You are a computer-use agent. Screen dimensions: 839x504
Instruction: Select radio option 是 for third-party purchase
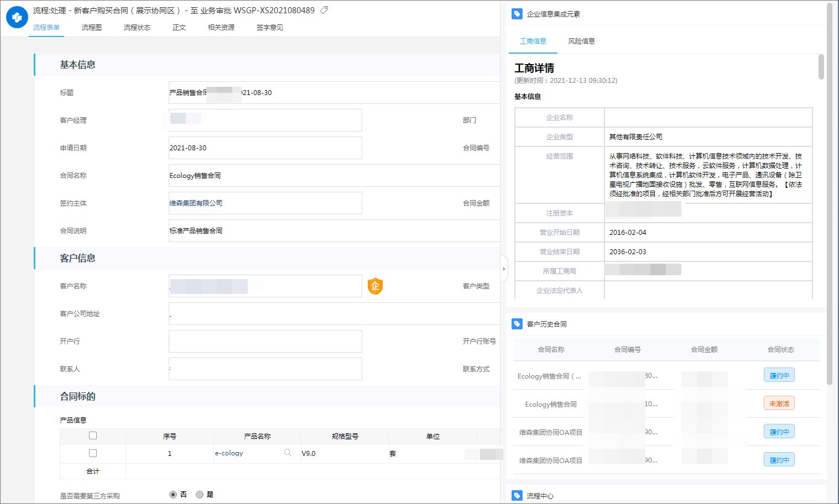tap(200, 495)
